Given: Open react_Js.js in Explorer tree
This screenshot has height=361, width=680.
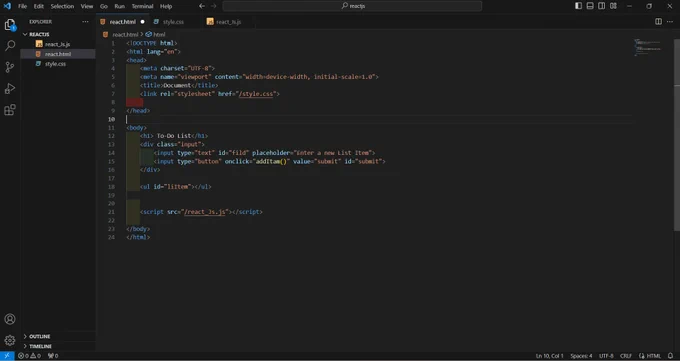Looking at the screenshot, I should coord(58,44).
